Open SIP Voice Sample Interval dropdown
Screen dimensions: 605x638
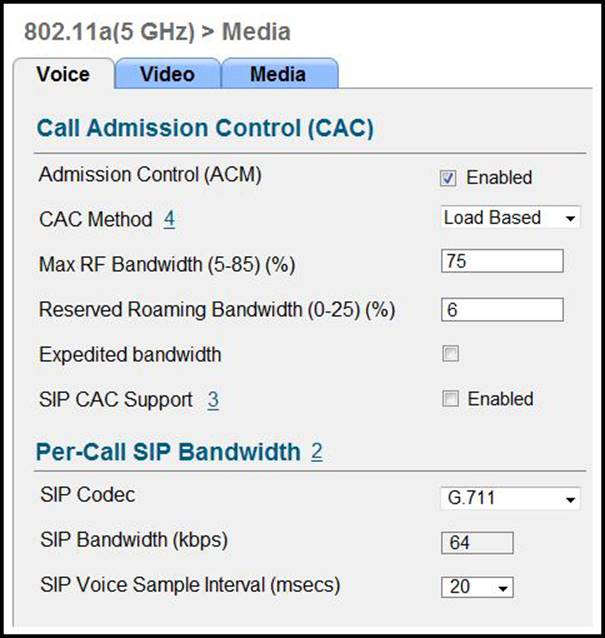(477, 587)
